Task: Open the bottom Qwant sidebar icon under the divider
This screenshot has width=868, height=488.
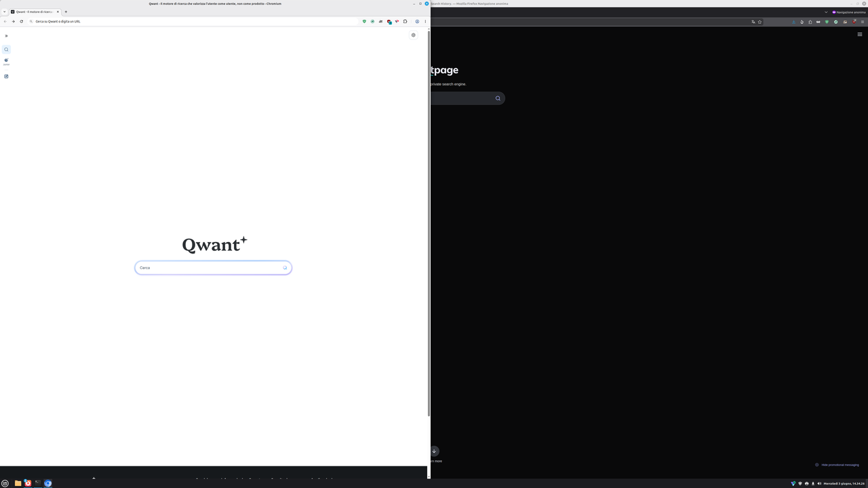Action: tap(6, 77)
